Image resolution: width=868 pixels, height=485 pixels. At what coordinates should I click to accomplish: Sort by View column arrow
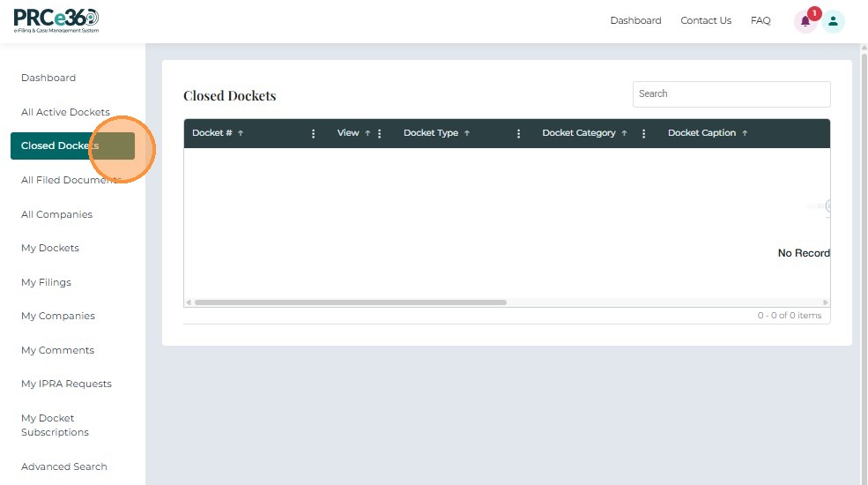[x=367, y=133]
